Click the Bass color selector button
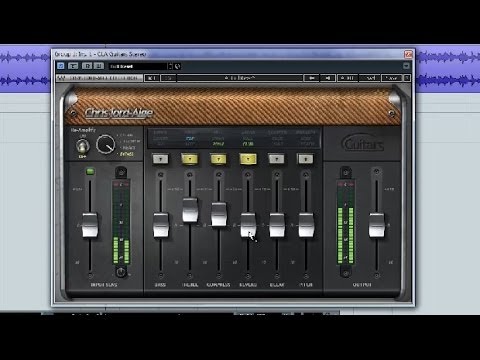The height and width of the screenshot is (360, 480). pos(161,159)
